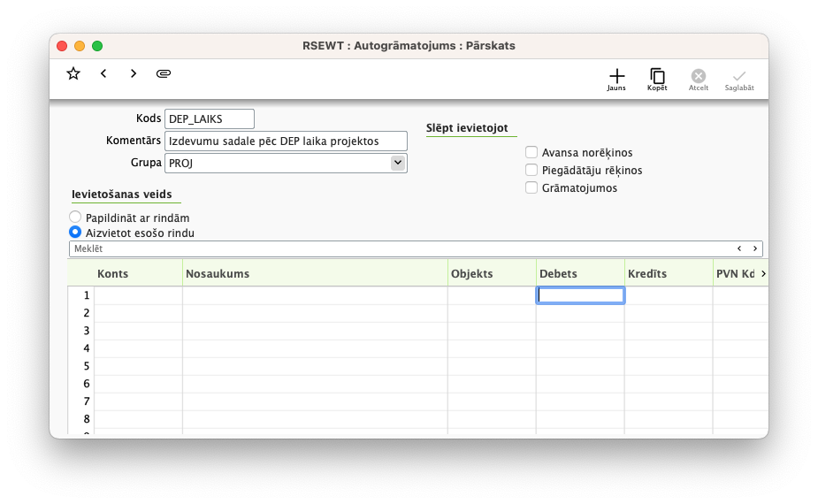Select row number 3
The width and height of the screenshot is (818, 504).
point(81,331)
